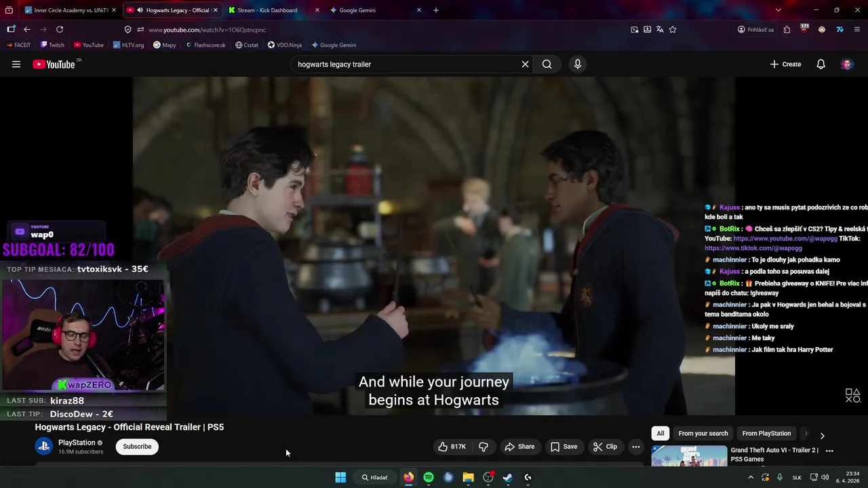Open the browser application menu
Screen dimensions: 868x488
pyautogui.click(x=857, y=30)
